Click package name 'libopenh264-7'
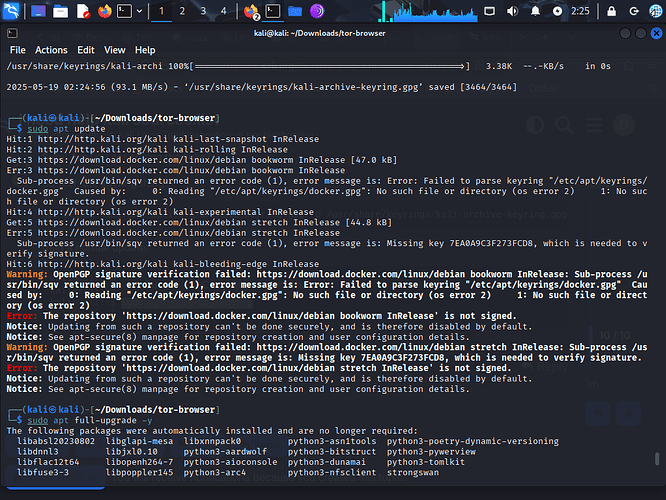 139,462
